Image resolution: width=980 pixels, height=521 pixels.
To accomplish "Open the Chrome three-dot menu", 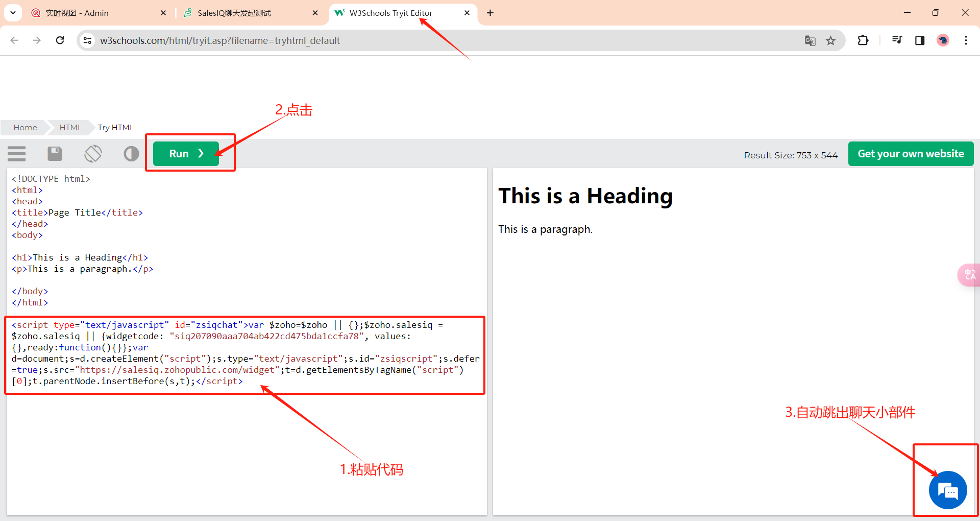I will click(966, 40).
